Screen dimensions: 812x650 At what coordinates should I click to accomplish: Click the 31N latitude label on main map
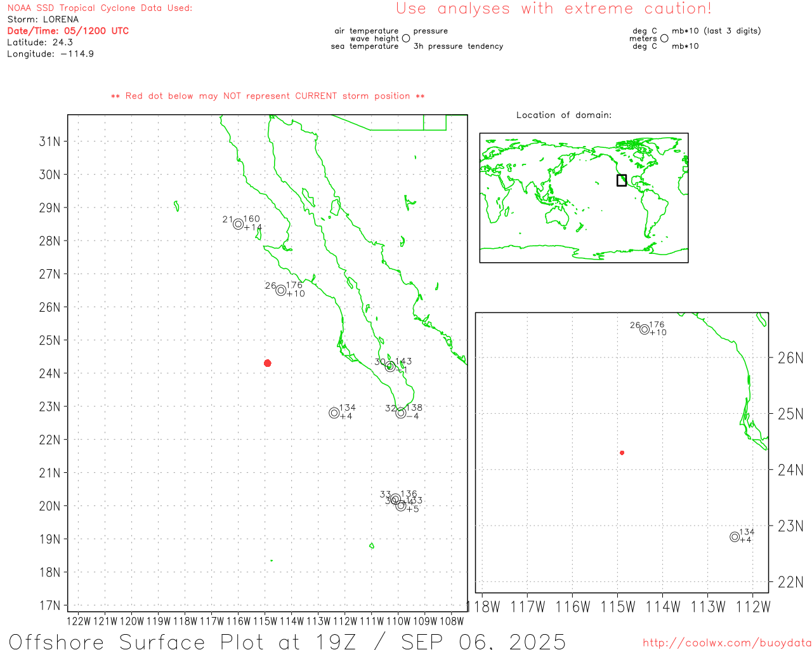pyautogui.click(x=50, y=142)
